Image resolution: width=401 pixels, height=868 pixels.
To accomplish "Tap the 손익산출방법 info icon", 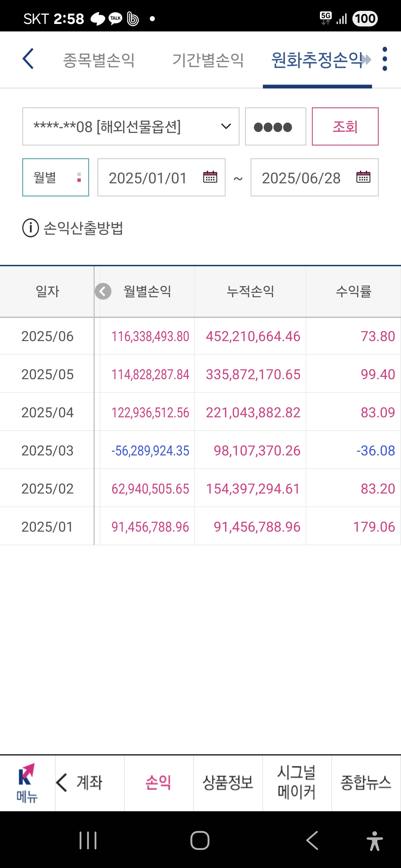I will [31, 228].
